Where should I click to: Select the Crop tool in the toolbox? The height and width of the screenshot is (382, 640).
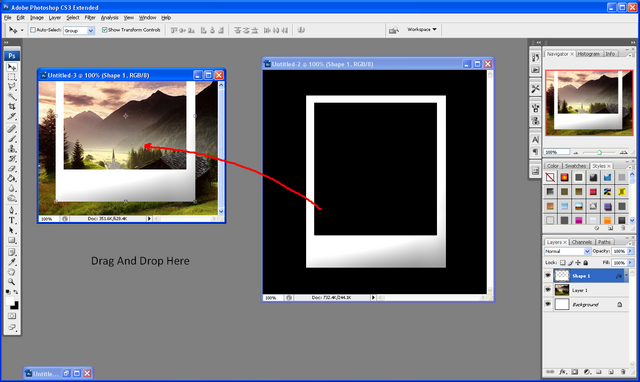coord(12,107)
